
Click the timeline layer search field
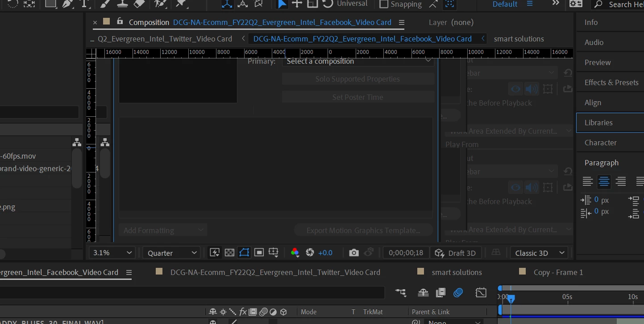point(192,292)
